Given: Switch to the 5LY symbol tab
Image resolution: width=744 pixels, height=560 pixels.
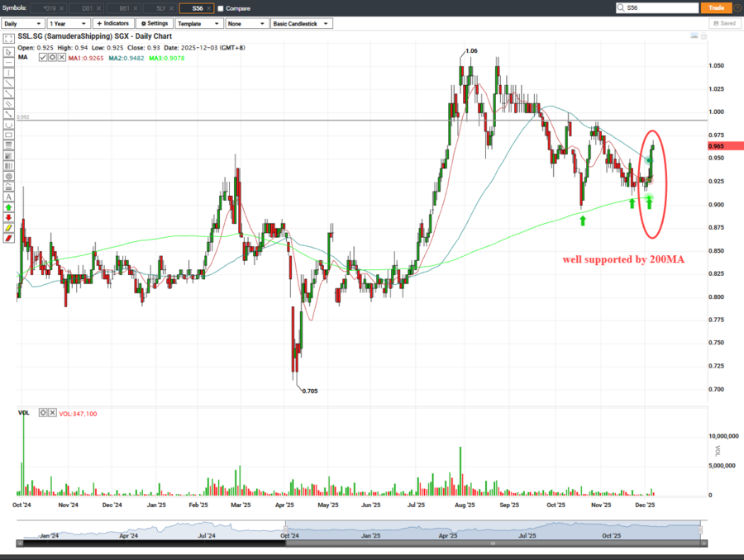Looking at the screenshot, I should [160, 8].
